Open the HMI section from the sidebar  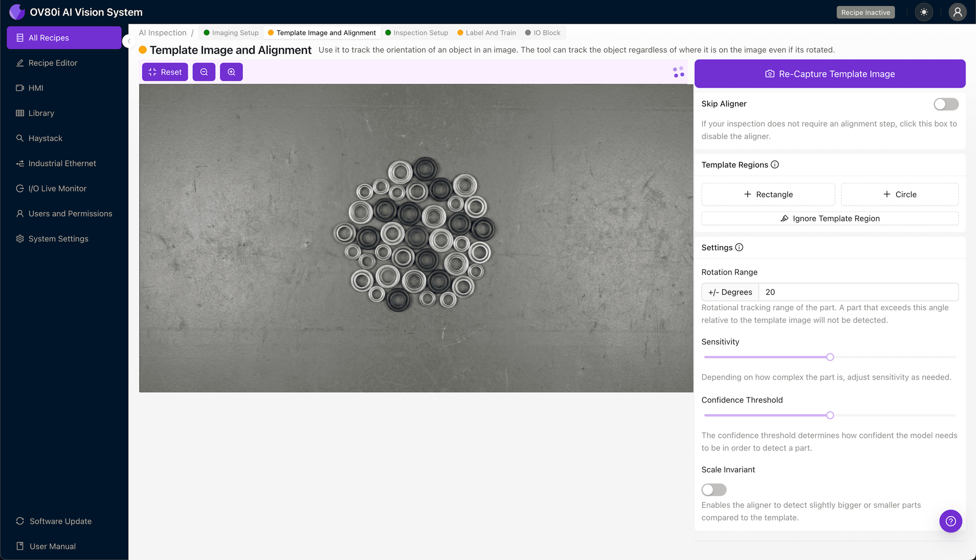point(35,88)
